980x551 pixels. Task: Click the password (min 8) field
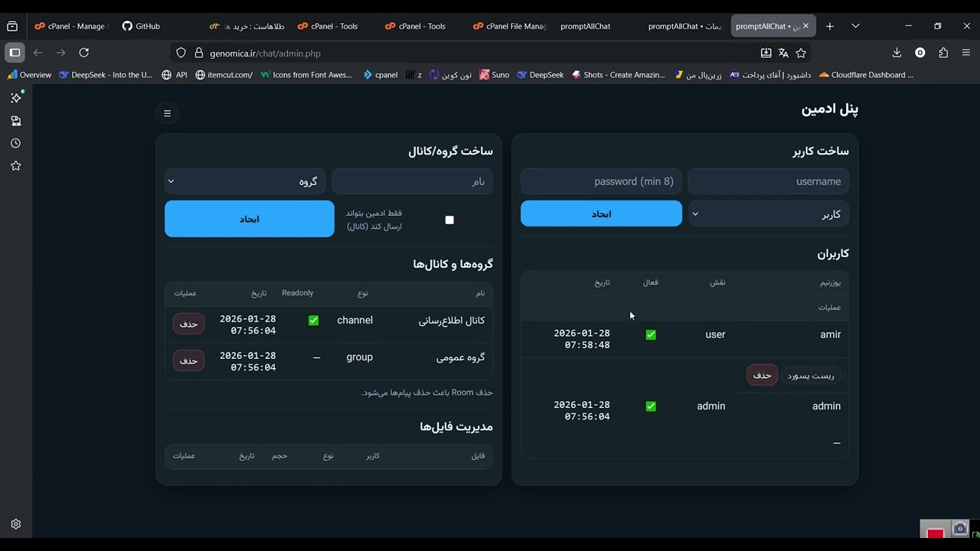tap(601, 181)
